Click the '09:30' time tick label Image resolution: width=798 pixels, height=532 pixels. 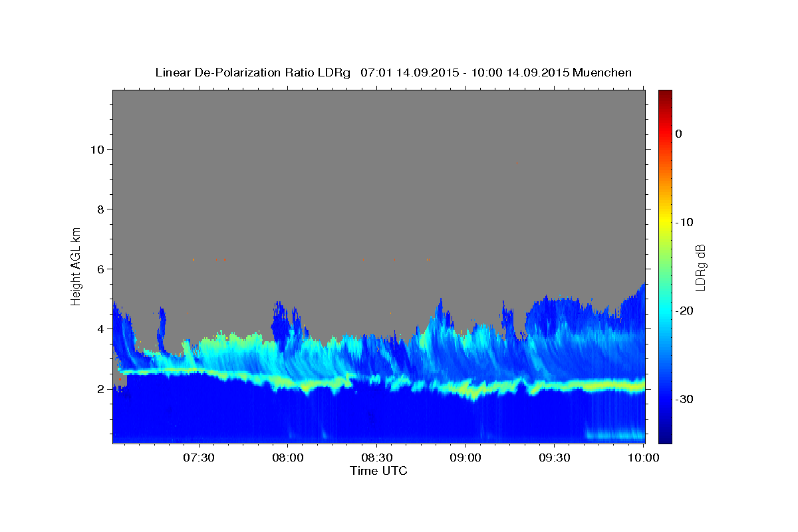pyautogui.click(x=554, y=458)
